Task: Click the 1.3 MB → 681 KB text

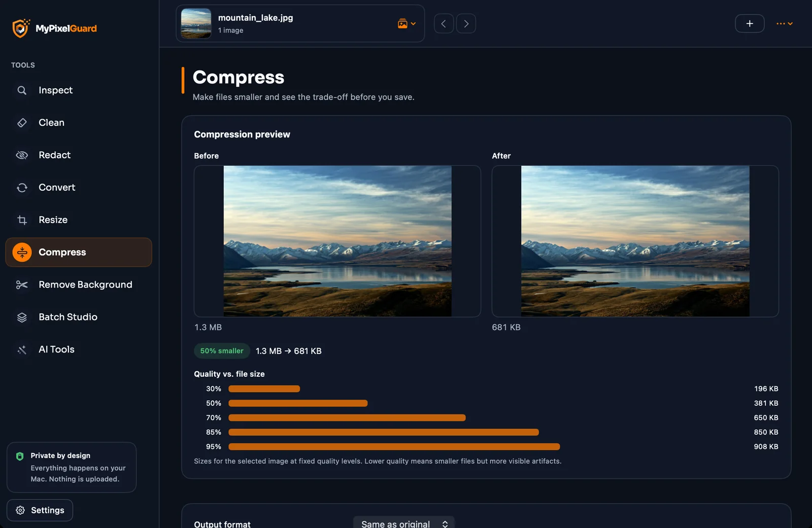Action: 289,351
